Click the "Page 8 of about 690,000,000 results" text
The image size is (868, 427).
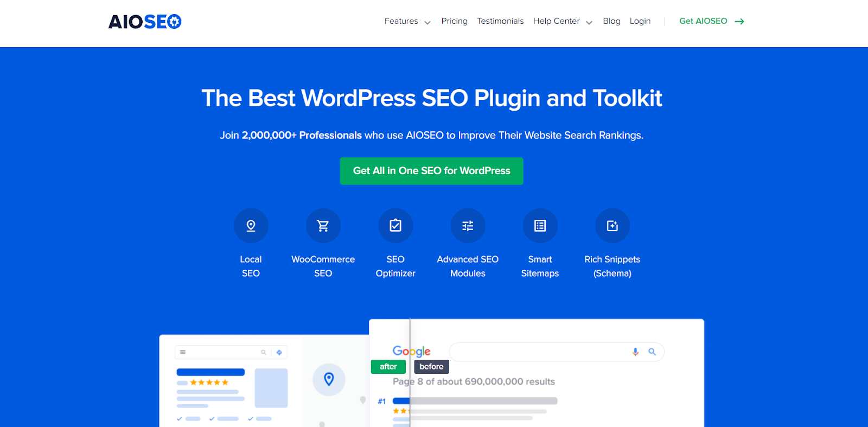coord(474,381)
